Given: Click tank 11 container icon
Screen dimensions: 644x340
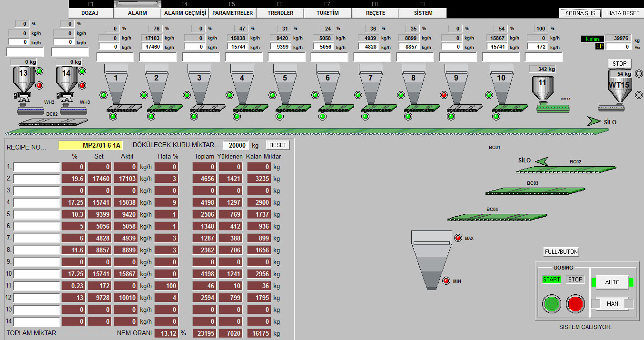Looking at the screenshot, I should [x=542, y=87].
